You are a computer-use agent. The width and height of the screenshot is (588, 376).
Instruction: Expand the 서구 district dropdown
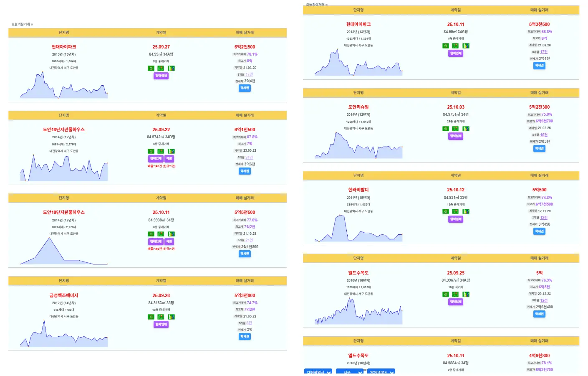pyautogui.click(x=349, y=372)
